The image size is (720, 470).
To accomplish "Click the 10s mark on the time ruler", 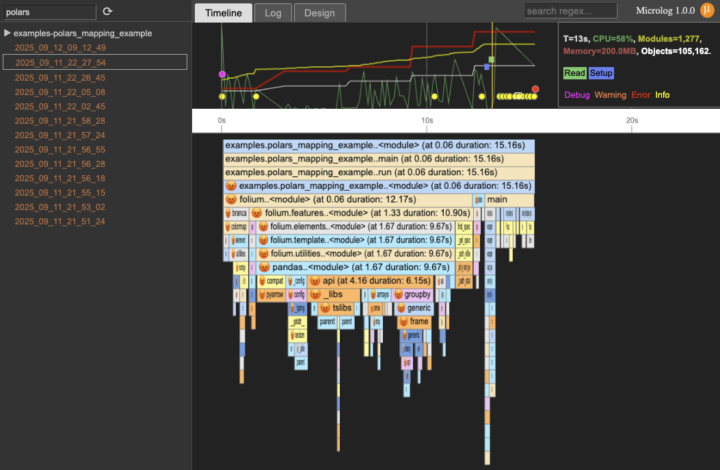I will 427,120.
